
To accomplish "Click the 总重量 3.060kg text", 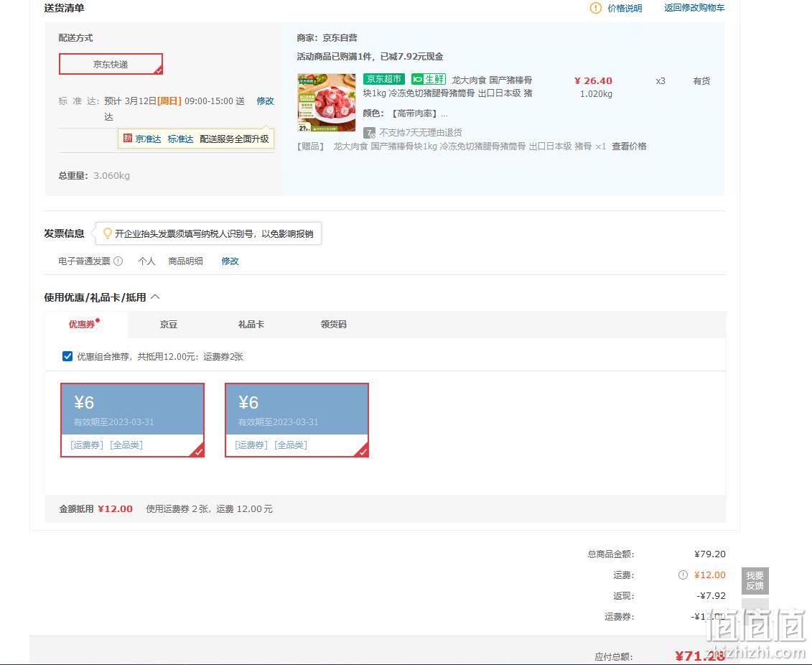I will pos(94,175).
